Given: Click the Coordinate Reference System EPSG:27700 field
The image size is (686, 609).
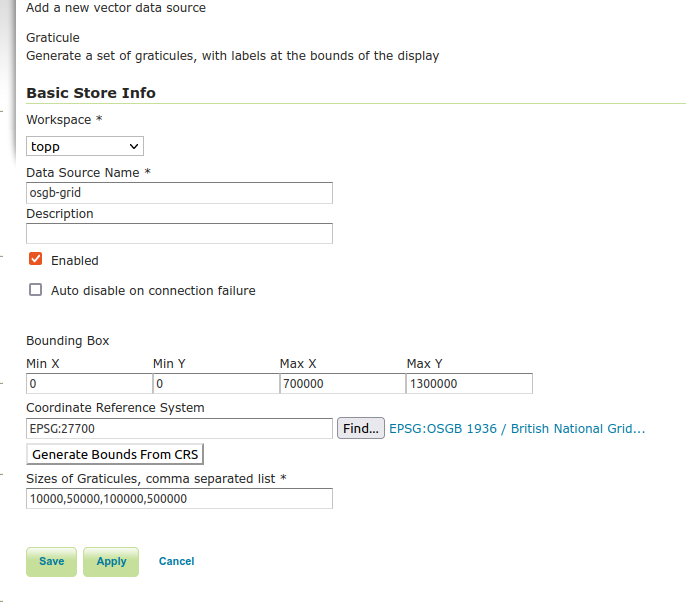Looking at the screenshot, I should click(179, 428).
